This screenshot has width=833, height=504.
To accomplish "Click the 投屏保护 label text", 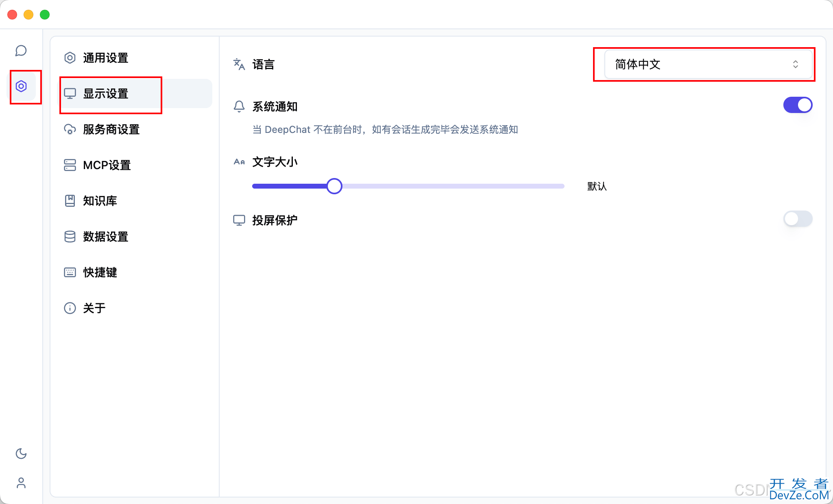I will tap(275, 220).
